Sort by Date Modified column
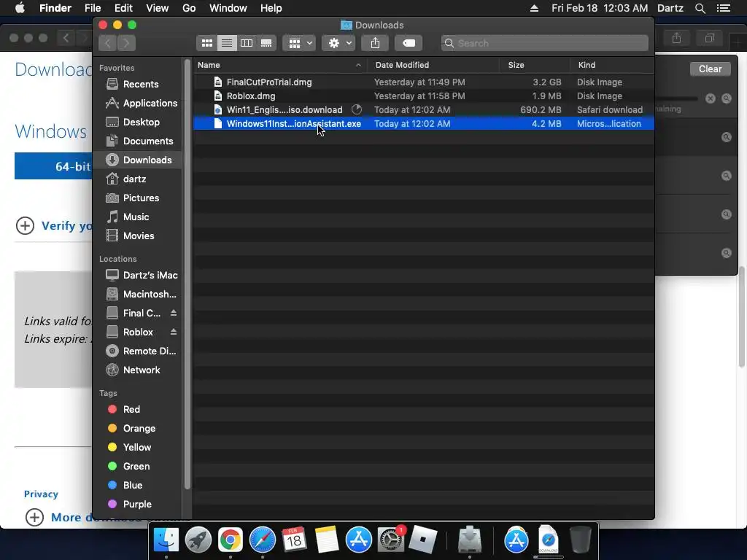Image resolution: width=747 pixels, height=560 pixels. pos(433,65)
